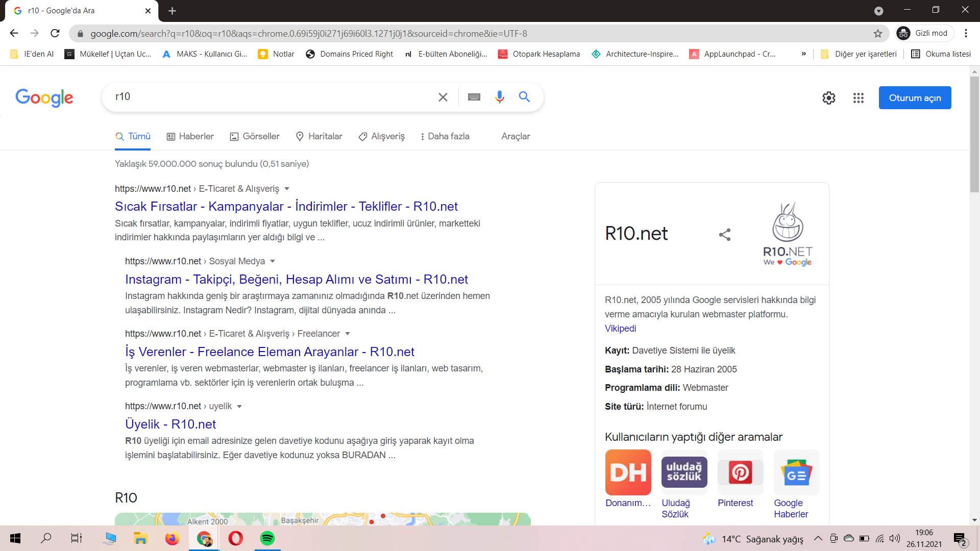Open the Chrome three-dot menu

pos(966,33)
